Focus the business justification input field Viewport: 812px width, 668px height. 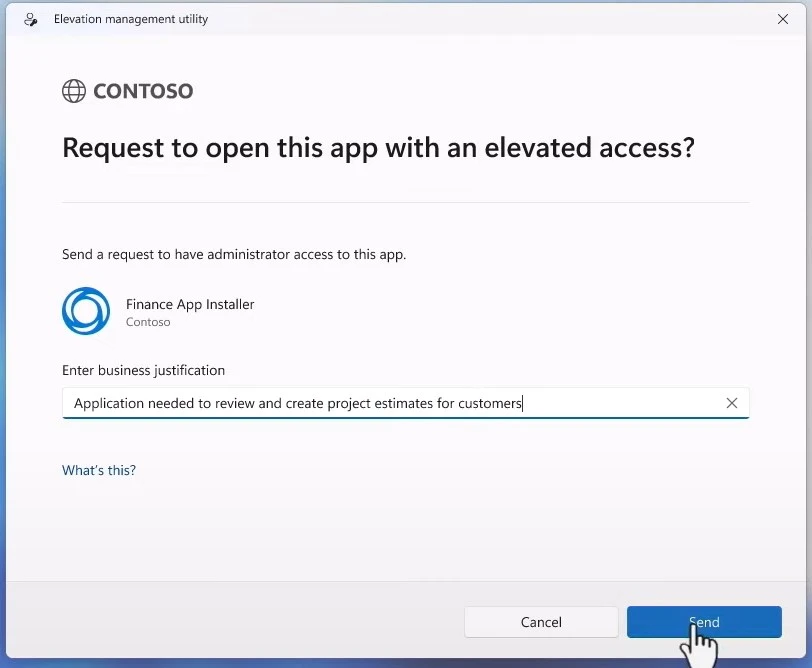405,403
